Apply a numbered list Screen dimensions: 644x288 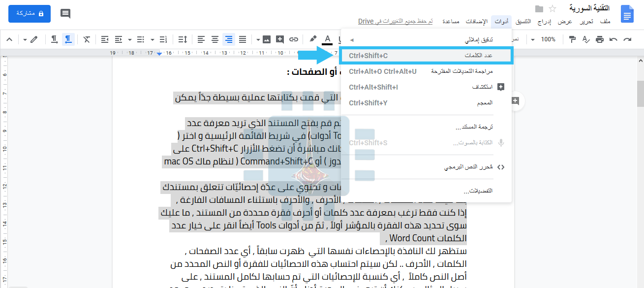tap(163, 39)
